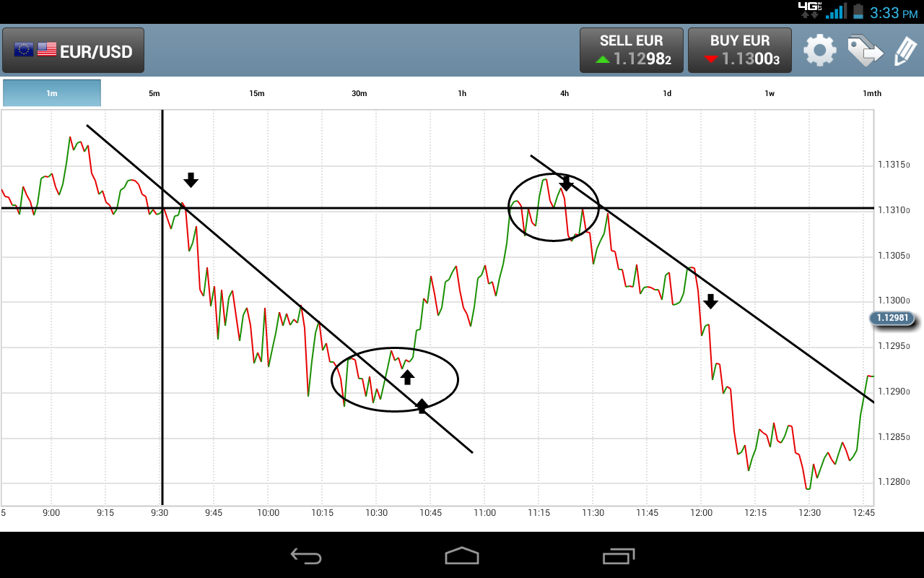Tap the 9:15 time axis label
The width and height of the screenshot is (924, 578).
(x=105, y=513)
